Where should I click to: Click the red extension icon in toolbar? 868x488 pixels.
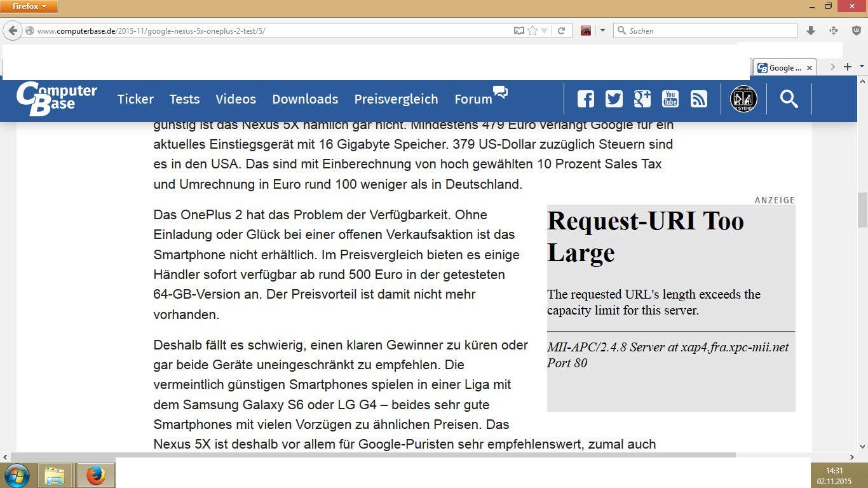pos(586,30)
